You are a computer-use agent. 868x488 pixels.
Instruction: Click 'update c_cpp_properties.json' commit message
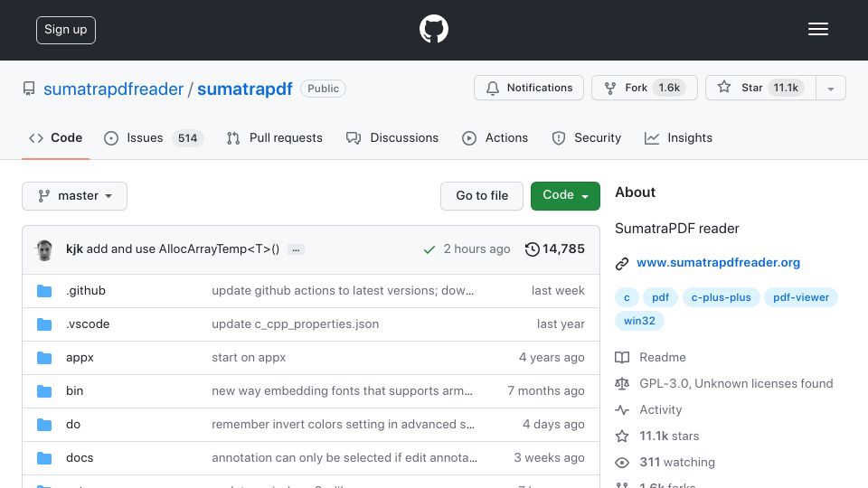(x=295, y=324)
